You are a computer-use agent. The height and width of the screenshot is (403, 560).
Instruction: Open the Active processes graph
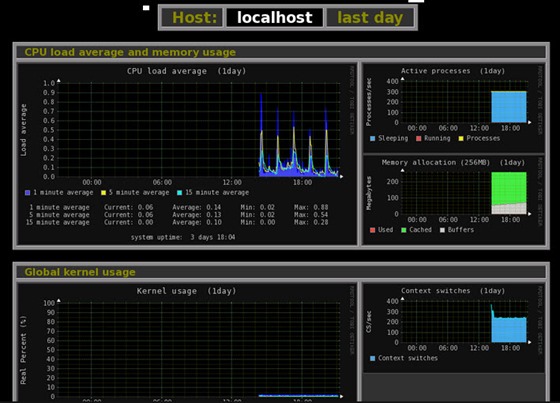[x=453, y=108]
